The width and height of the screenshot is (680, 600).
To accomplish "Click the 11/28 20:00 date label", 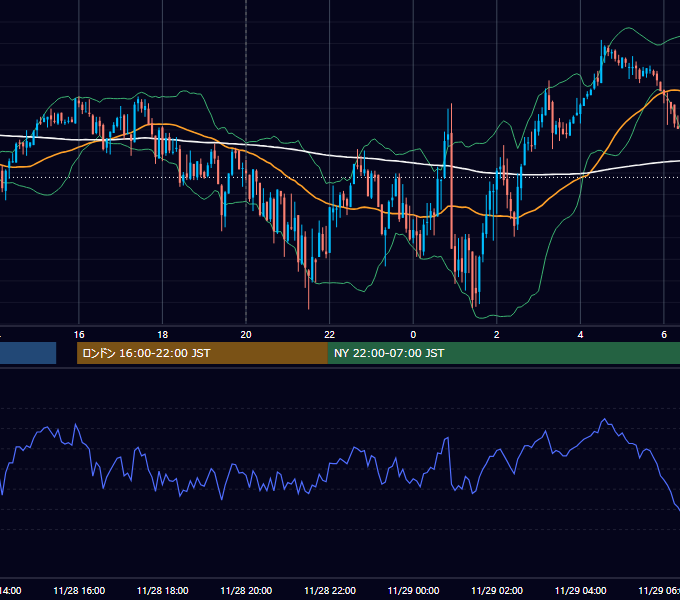I will 246,591.
